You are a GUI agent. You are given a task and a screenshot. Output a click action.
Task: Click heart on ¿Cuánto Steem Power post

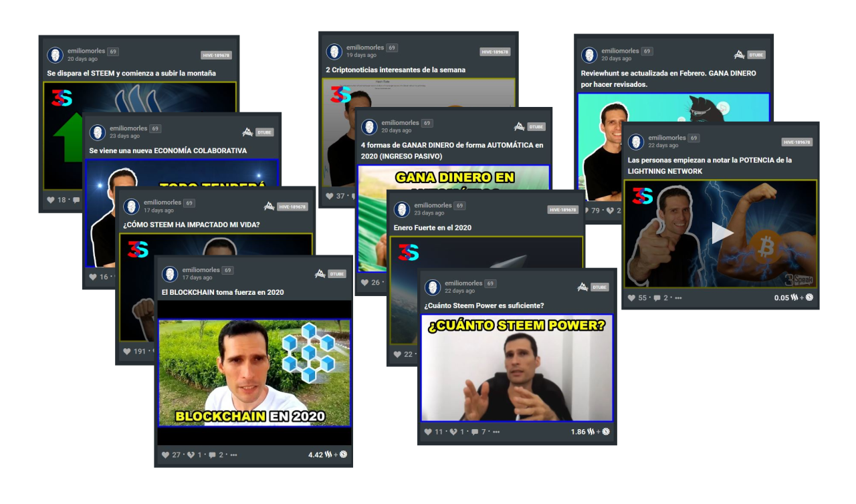click(428, 432)
